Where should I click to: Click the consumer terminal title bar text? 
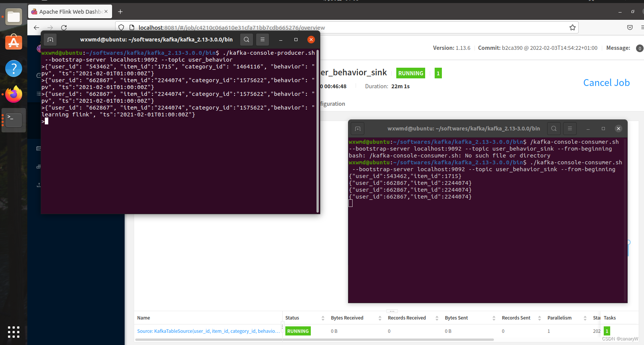[464, 129]
